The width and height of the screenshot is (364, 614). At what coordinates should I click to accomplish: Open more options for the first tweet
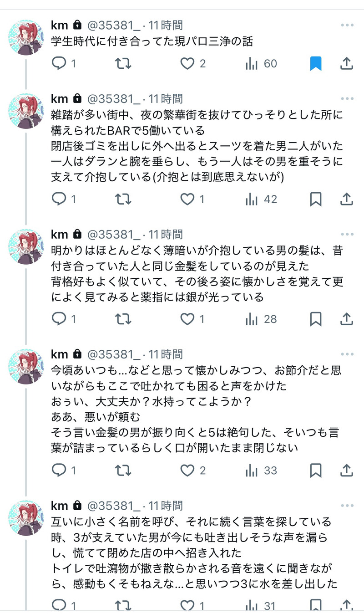(x=347, y=26)
